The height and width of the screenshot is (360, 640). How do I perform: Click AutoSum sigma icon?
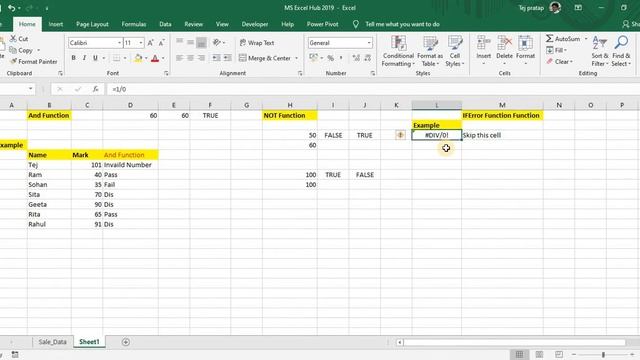pyautogui.click(x=550, y=39)
